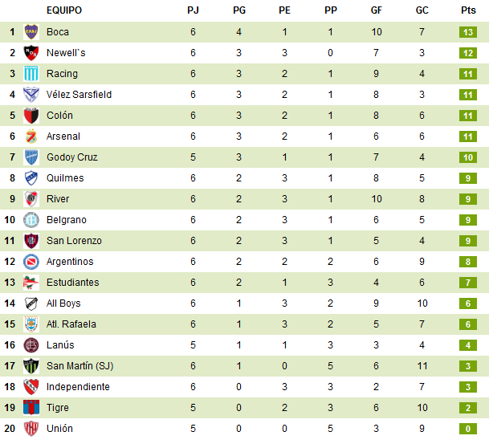Open the Quilmes team link
The height and width of the screenshot is (448, 489).
65,178
